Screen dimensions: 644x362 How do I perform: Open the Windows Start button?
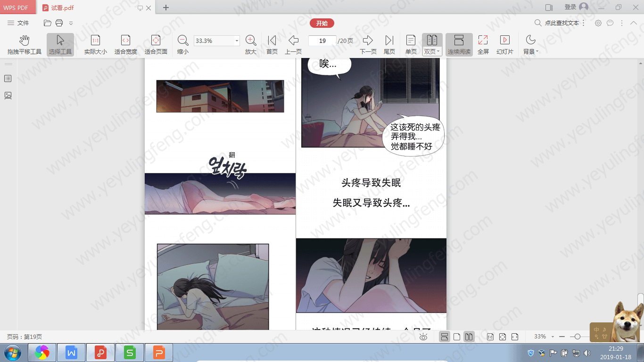click(12, 353)
